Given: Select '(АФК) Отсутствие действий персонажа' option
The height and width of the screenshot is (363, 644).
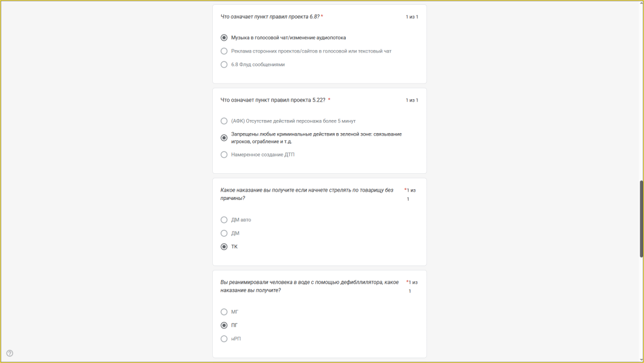Looking at the screenshot, I should coord(224,121).
